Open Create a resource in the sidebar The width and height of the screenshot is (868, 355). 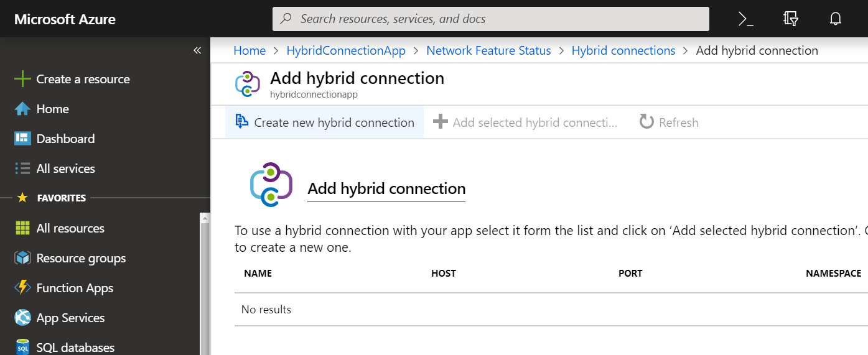click(x=83, y=79)
